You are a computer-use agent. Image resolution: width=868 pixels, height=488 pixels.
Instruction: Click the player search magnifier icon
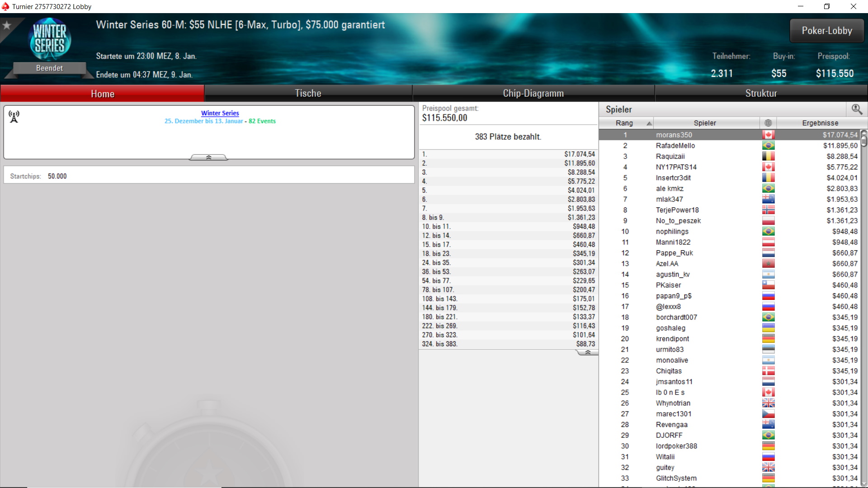pyautogui.click(x=856, y=109)
